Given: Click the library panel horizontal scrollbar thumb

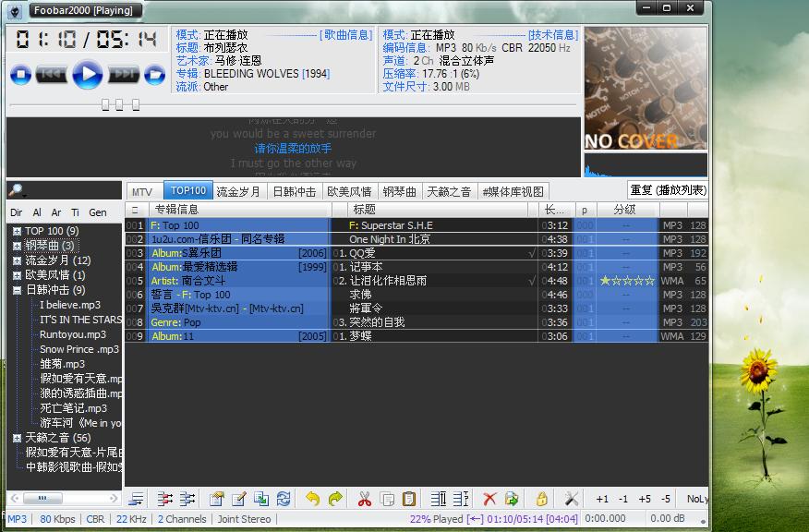Looking at the screenshot, I should click(42, 499).
